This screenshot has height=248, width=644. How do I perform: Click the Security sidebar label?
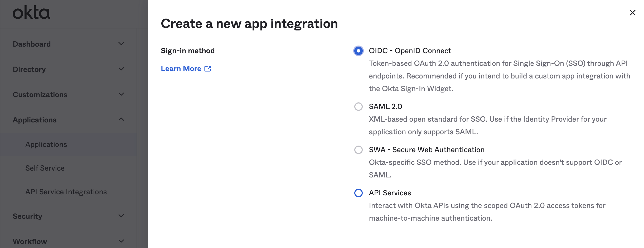pyautogui.click(x=27, y=216)
